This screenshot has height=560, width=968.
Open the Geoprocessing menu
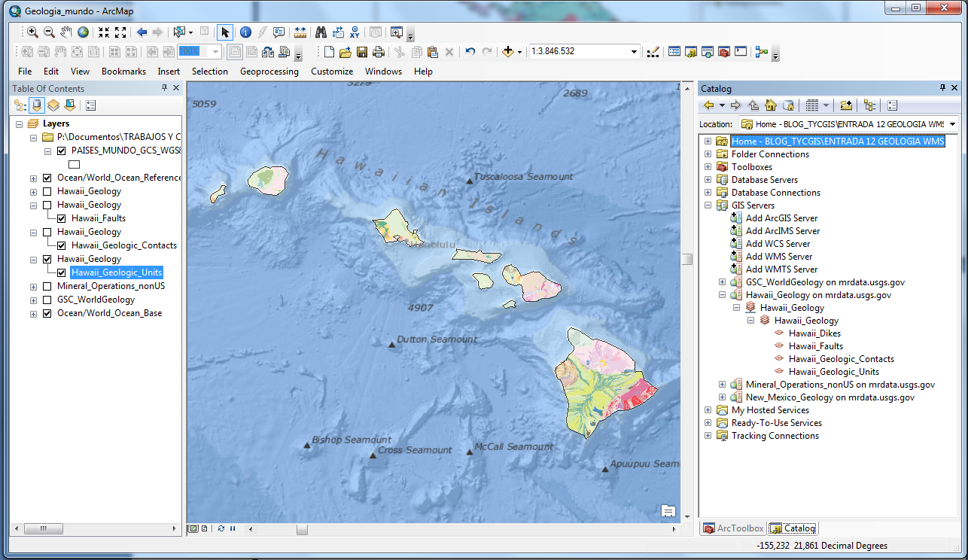[269, 72]
